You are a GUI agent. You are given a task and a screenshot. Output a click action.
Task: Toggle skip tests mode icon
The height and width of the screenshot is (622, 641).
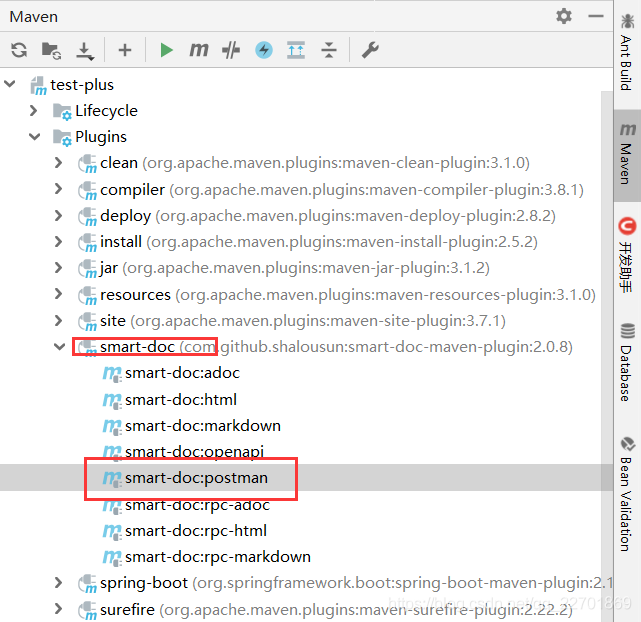pos(231,50)
